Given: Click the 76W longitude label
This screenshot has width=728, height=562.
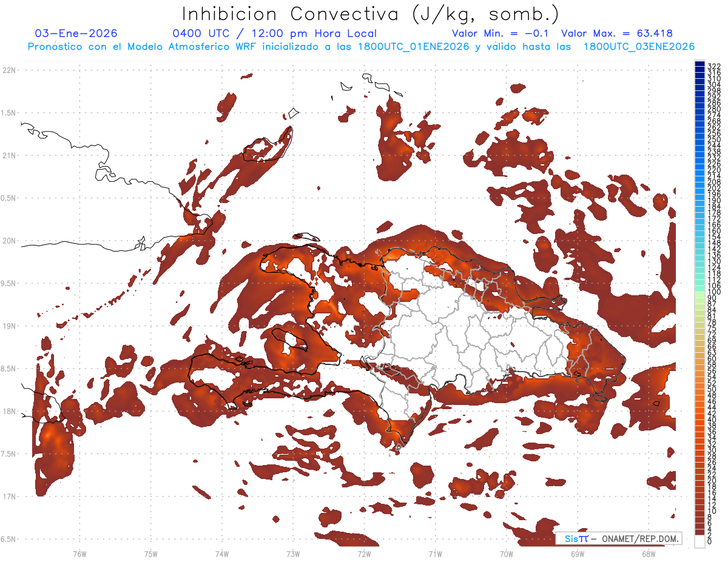Looking at the screenshot, I should click(x=79, y=554).
